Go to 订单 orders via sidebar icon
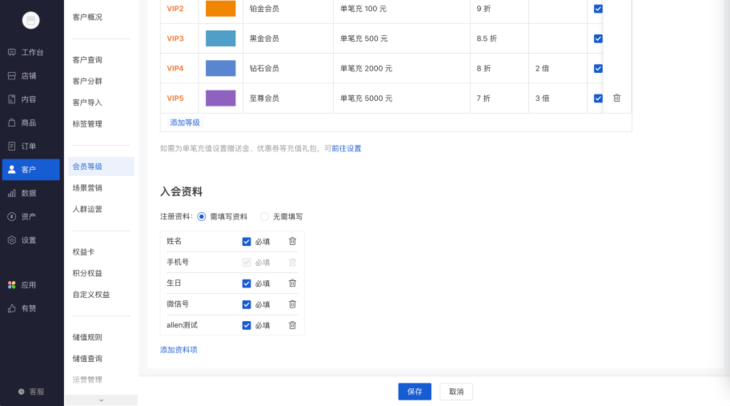This screenshot has height=406, width=730. 12,146
